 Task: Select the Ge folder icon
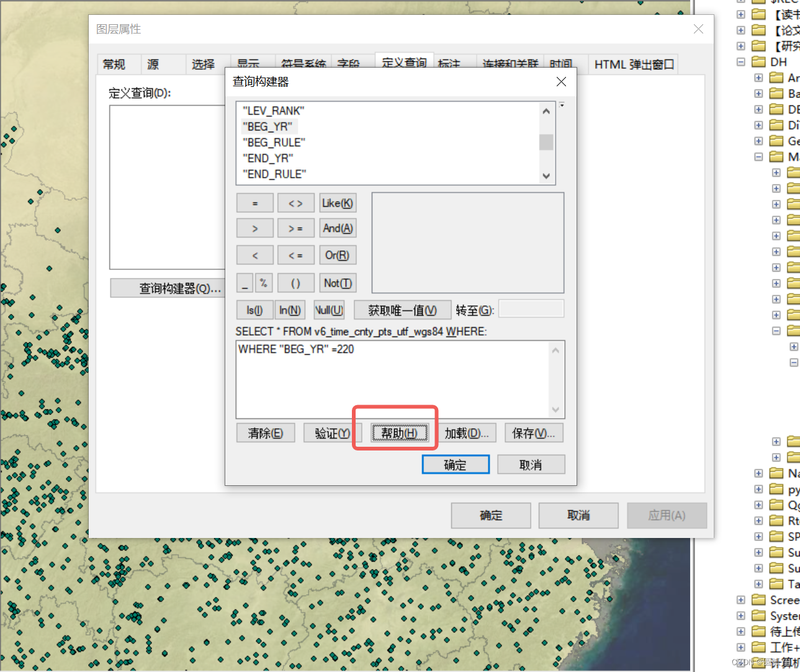point(776,141)
